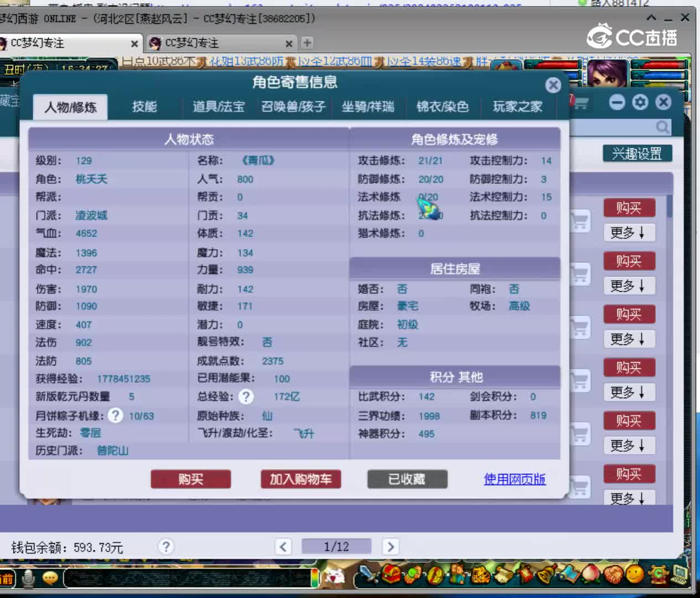This screenshot has height=598, width=700.
Task: Click the 购买 button in dialog footer
Action: click(191, 479)
